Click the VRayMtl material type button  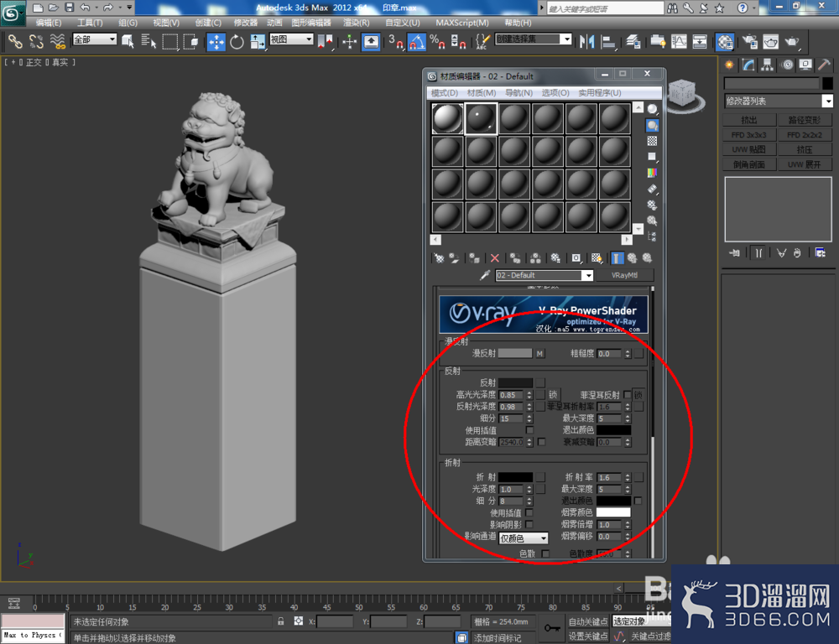pos(624,275)
